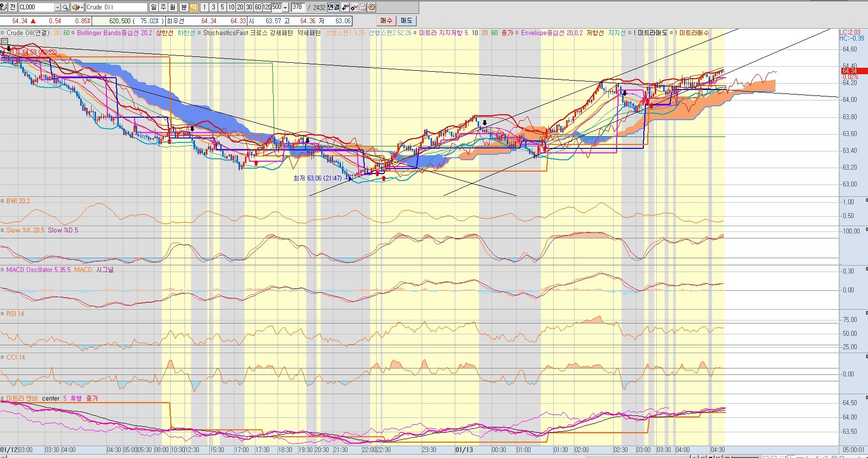
Task: Select the 일 (daily) period button
Action: [x=154, y=7]
